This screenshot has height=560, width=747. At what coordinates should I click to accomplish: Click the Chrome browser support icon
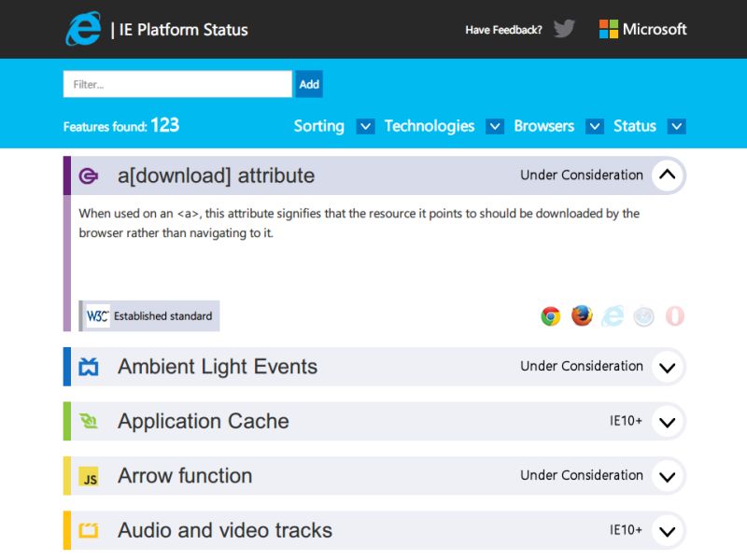point(551,316)
